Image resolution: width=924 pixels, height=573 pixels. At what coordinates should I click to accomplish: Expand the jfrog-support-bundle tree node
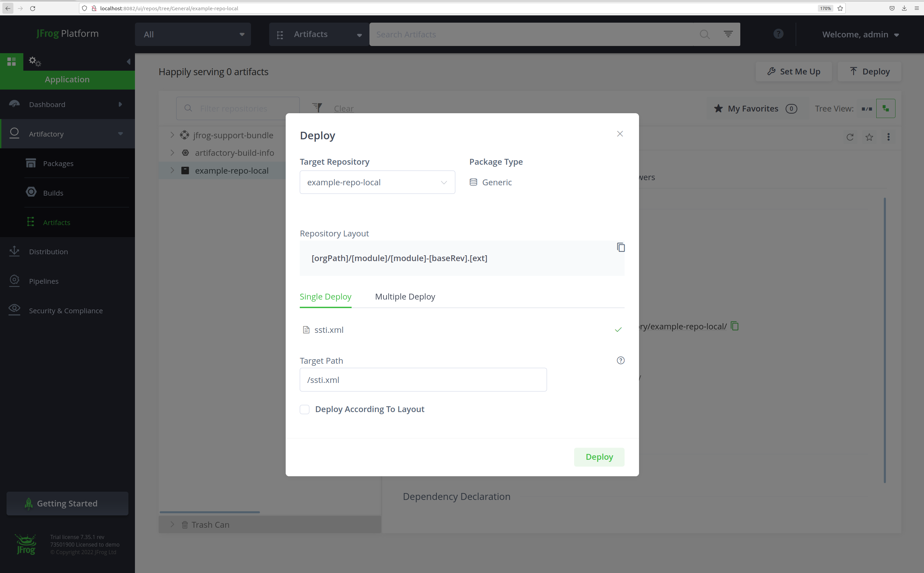tap(172, 135)
